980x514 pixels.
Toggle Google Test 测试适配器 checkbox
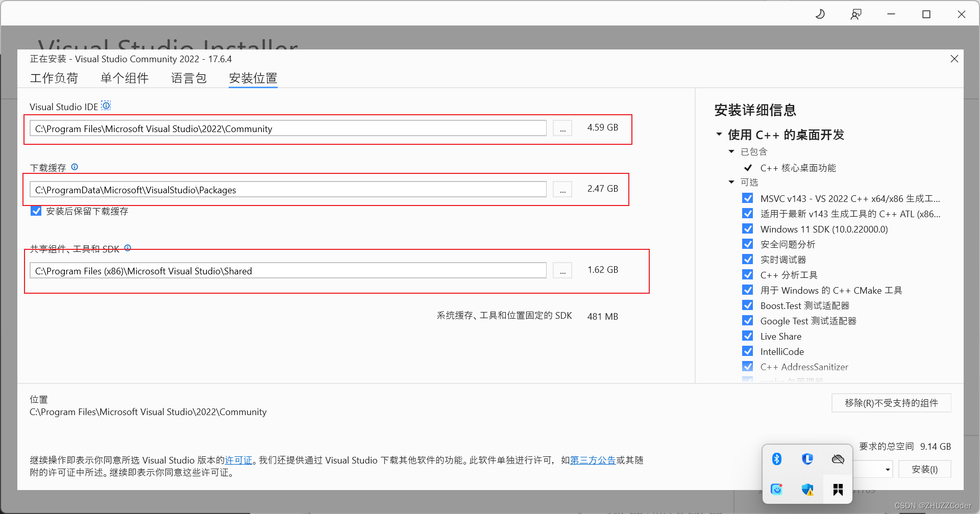(748, 320)
